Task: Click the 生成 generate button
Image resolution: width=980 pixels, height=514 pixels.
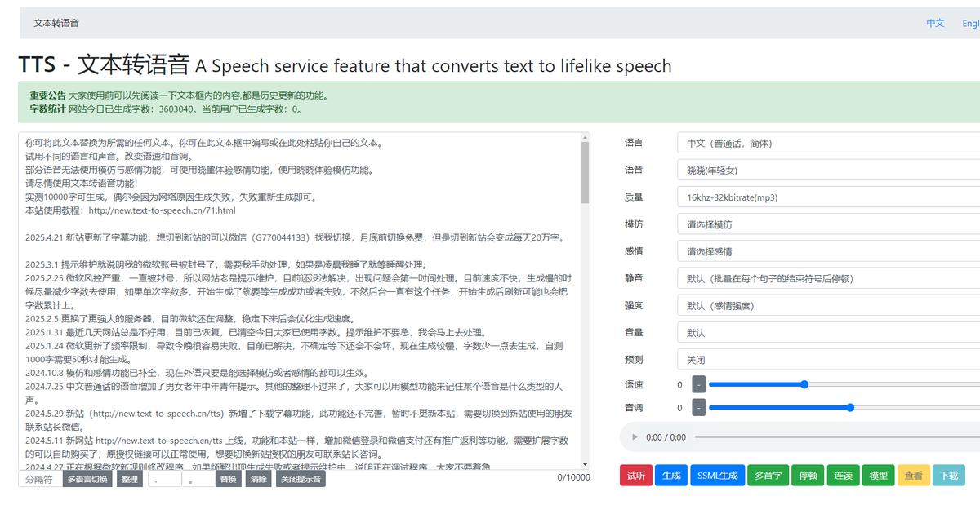Action: tap(670, 475)
